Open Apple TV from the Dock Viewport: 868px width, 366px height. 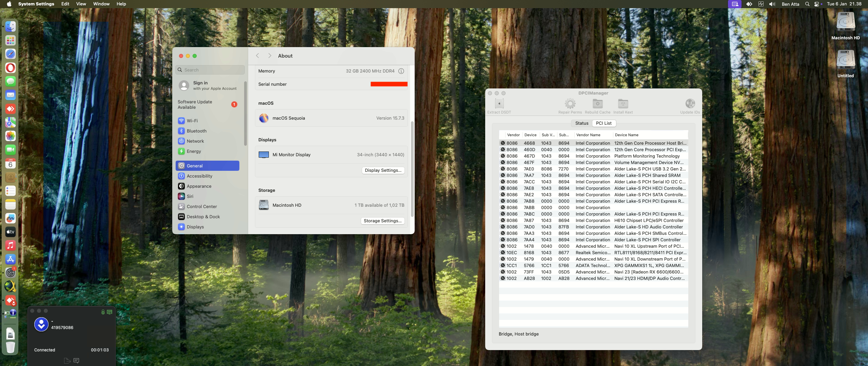click(x=11, y=232)
